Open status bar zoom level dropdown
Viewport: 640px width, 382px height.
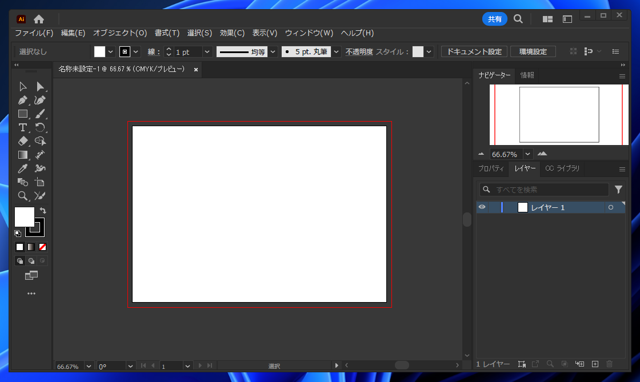[x=89, y=366]
